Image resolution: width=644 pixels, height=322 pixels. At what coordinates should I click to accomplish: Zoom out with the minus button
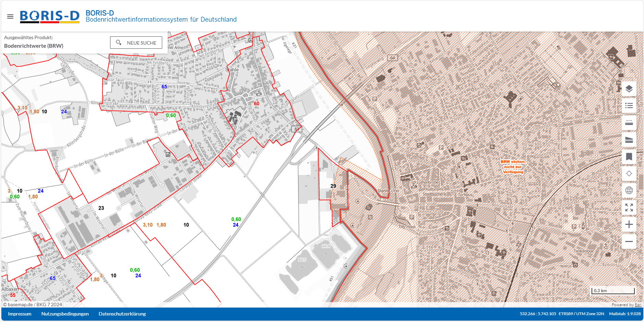(x=629, y=241)
